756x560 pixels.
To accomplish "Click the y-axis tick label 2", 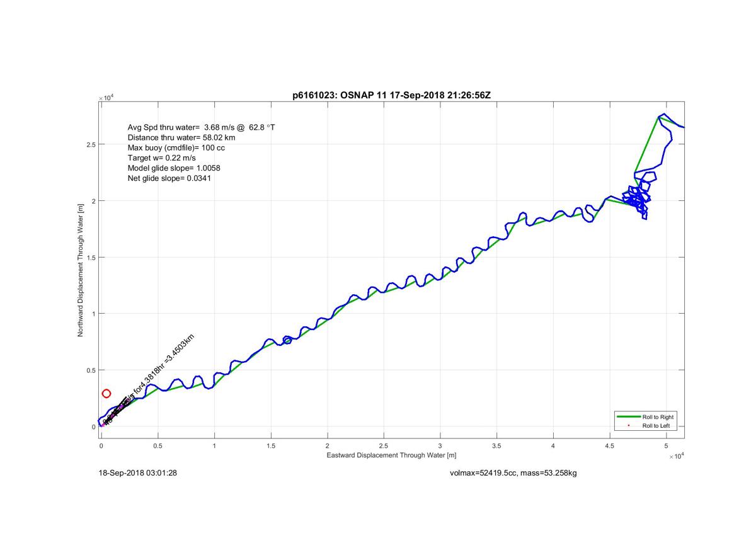I will point(93,201).
